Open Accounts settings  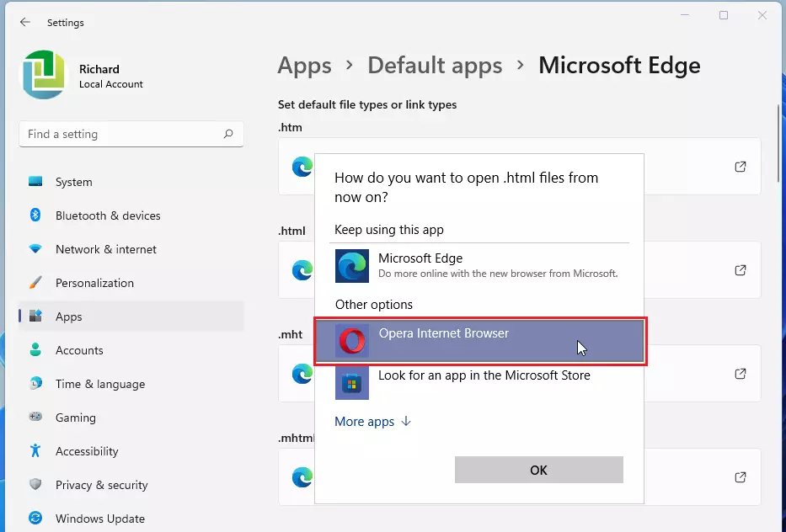click(x=131, y=350)
